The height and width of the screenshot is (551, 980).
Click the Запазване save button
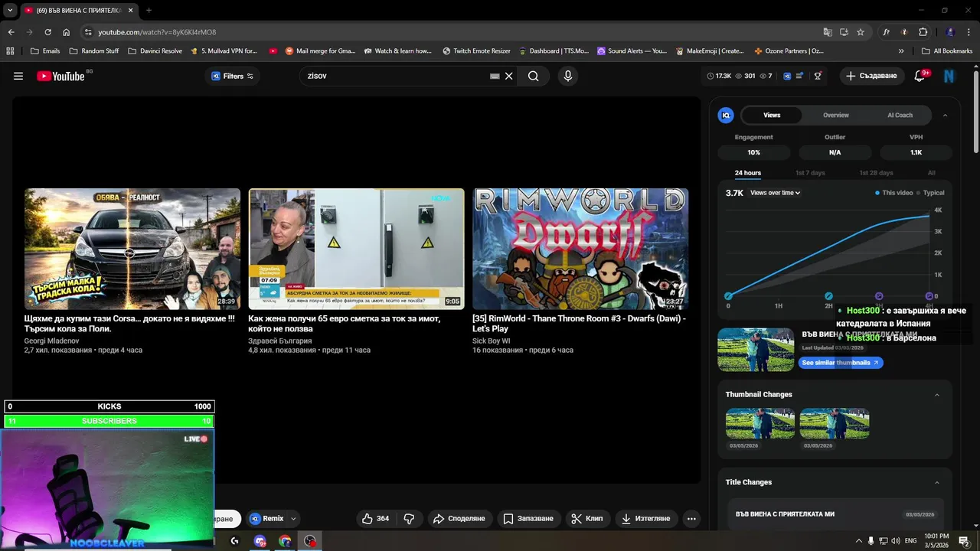point(528,518)
